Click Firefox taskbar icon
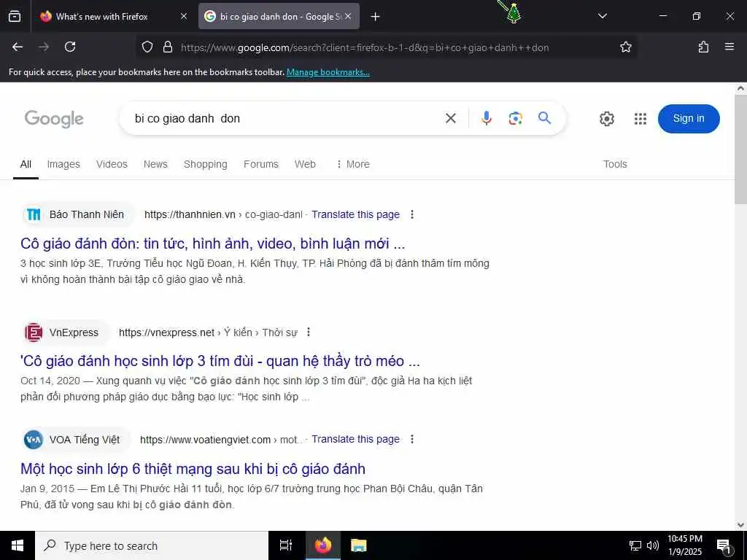747x560 pixels. [x=322, y=545]
